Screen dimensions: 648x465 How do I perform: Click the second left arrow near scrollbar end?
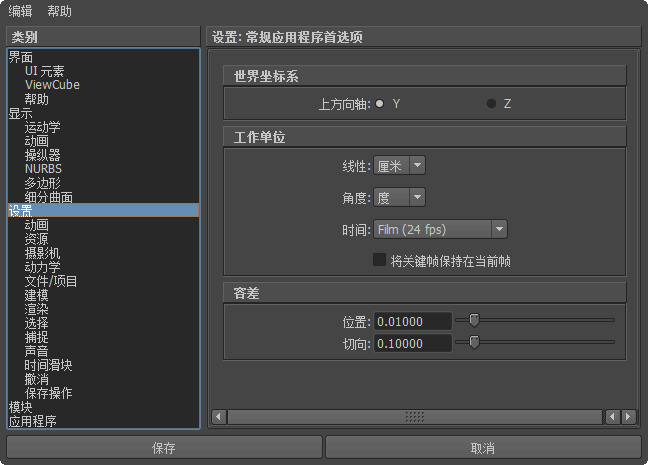point(612,417)
